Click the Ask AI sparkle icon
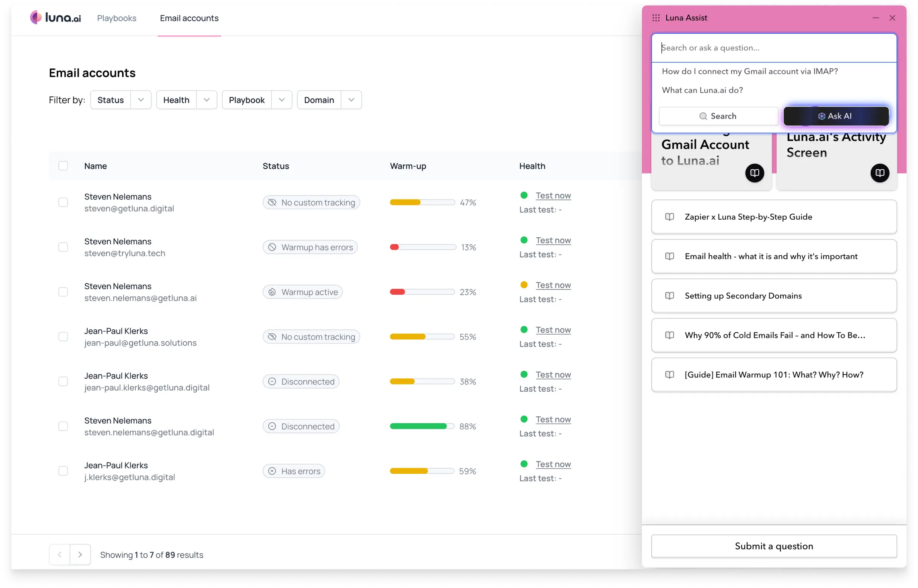 coord(821,116)
